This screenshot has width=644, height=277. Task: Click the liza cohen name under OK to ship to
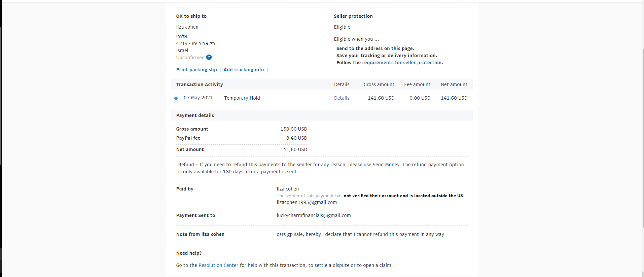(x=187, y=27)
